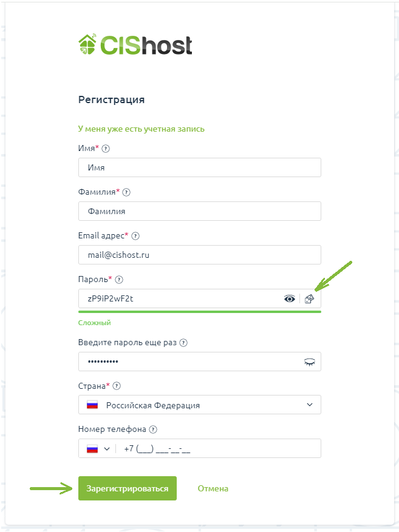399x532 pixels.
Task: Open the 'У меня уже есть учетная запись' link
Action: (142, 129)
